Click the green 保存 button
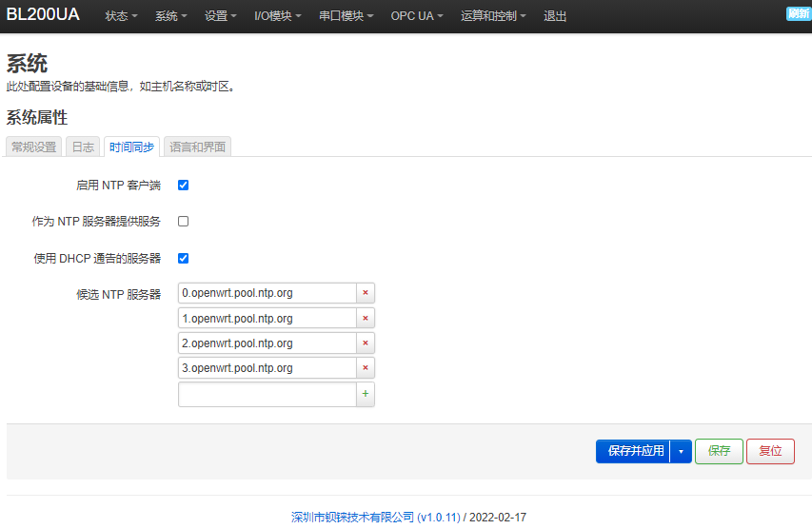This screenshot has width=812, height=529. (x=719, y=451)
